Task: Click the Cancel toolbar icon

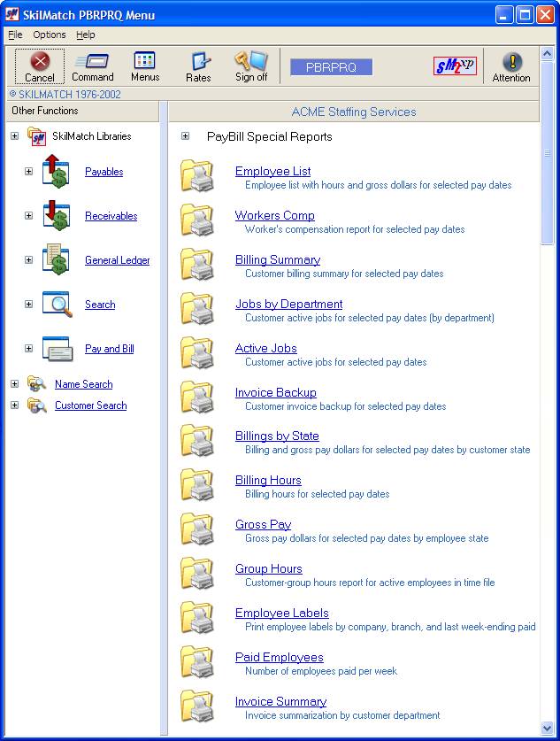Action: click(40, 66)
